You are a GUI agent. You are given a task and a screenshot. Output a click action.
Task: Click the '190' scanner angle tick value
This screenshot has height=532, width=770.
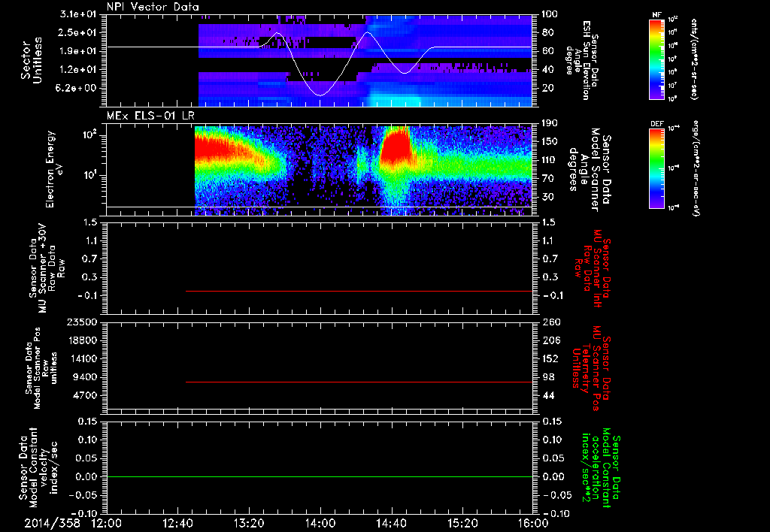point(550,123)
